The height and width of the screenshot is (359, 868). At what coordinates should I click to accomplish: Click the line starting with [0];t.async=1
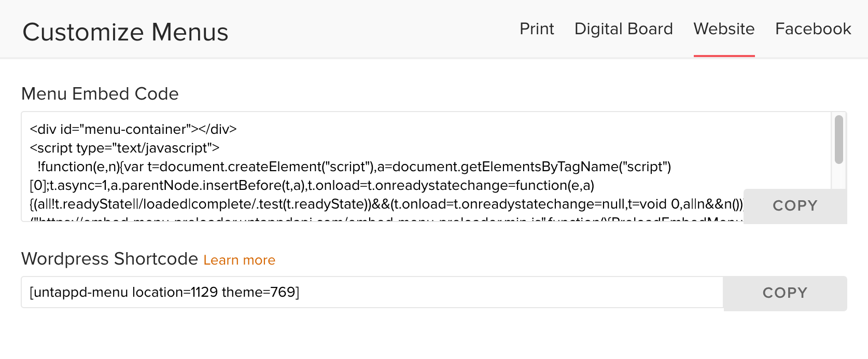tap(312, 185)
